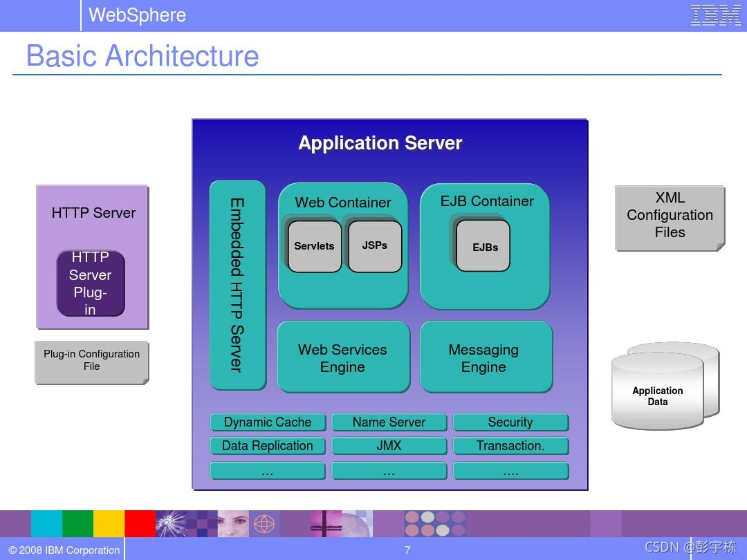Click the JMX bar
This screenshot has width=747, height=560.
coord(389,446)
